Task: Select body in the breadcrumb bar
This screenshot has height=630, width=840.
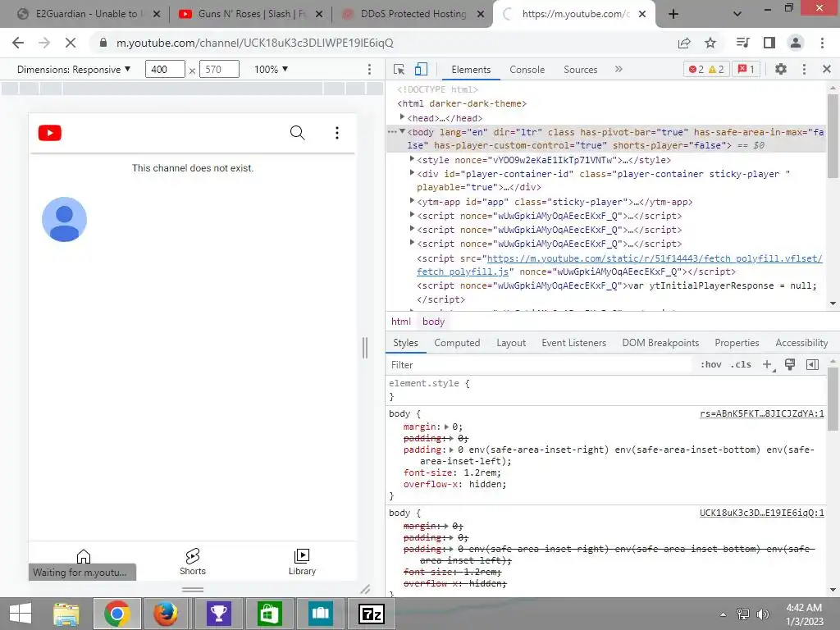Action: click(433, 322)
